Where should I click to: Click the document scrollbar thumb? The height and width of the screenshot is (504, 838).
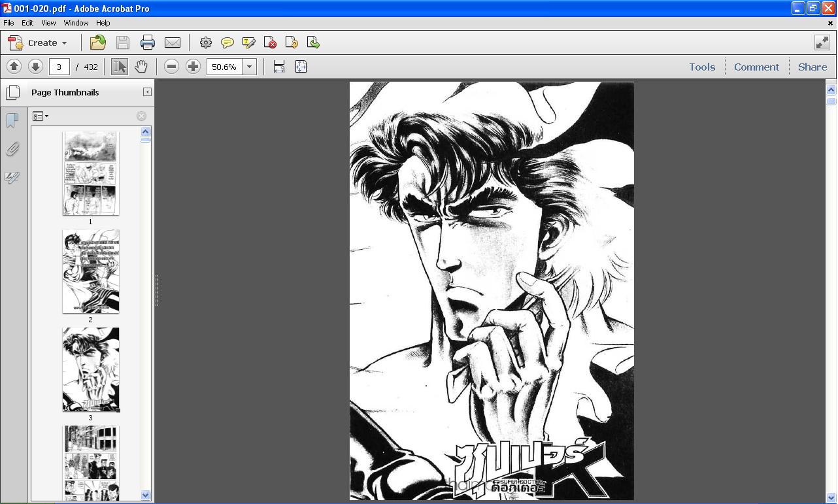click(831, 101)
